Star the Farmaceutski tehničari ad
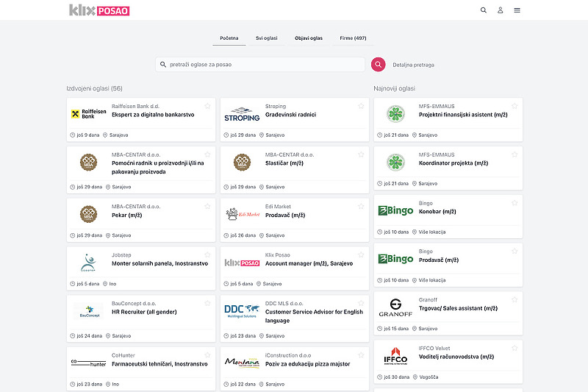Image resolution: width=588 pixels, height=392 pixels. 207,354
